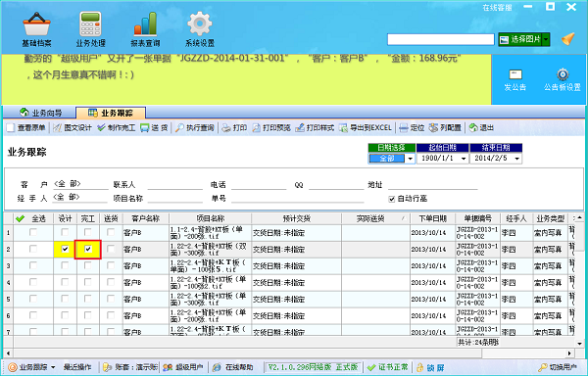
Task: Click 项目名称 column header
Action: pos(210,218)
